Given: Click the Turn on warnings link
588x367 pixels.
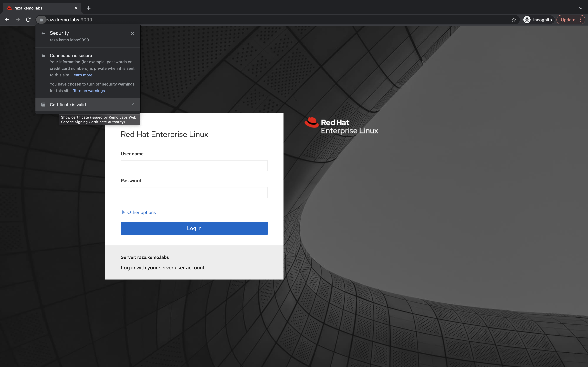Looking at the screenshot, I should [89, 91].
